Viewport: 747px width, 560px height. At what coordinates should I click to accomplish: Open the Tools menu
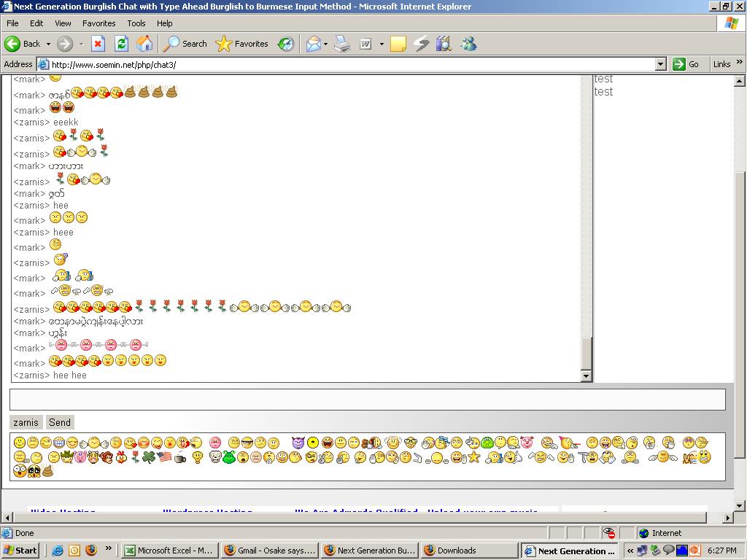(136, 23)
